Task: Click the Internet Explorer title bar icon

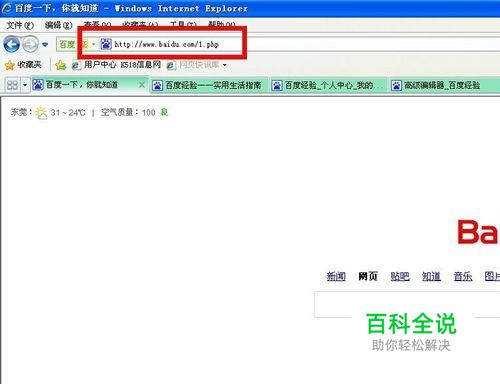Action: click(7, 8)
